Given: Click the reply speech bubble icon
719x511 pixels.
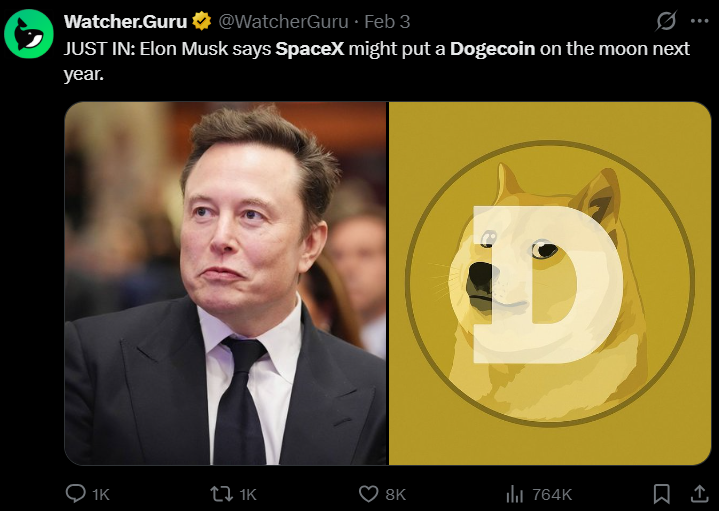Looking at the screenshot, I should (76, 493).
